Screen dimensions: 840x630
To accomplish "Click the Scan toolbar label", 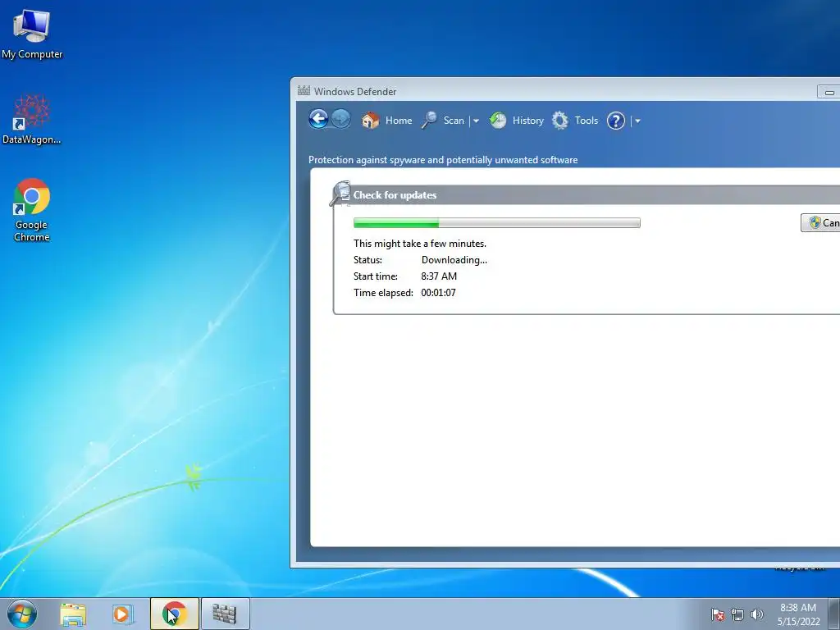I will pos(454,121).
